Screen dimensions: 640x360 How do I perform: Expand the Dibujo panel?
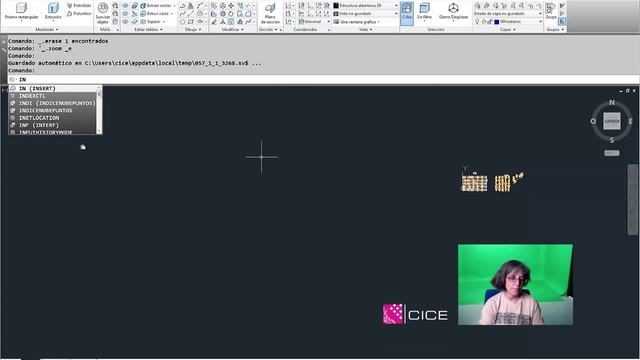tap(193, 29)
